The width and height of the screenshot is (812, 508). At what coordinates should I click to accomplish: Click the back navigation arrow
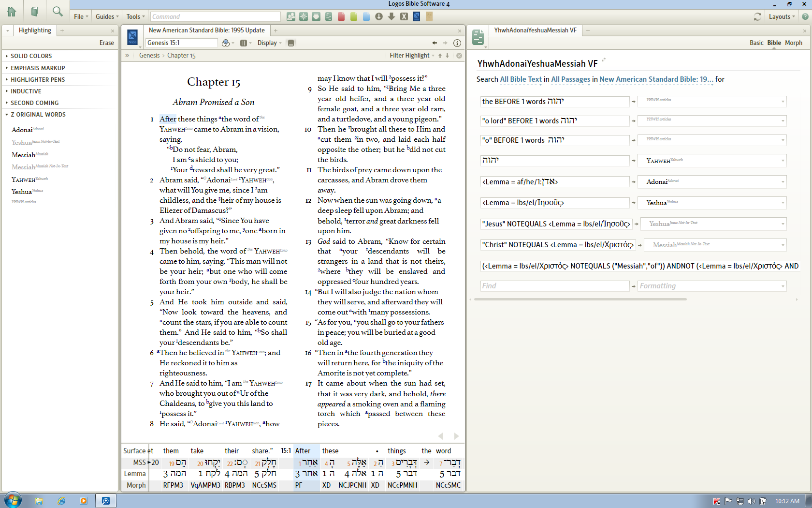tap(435, 43)
